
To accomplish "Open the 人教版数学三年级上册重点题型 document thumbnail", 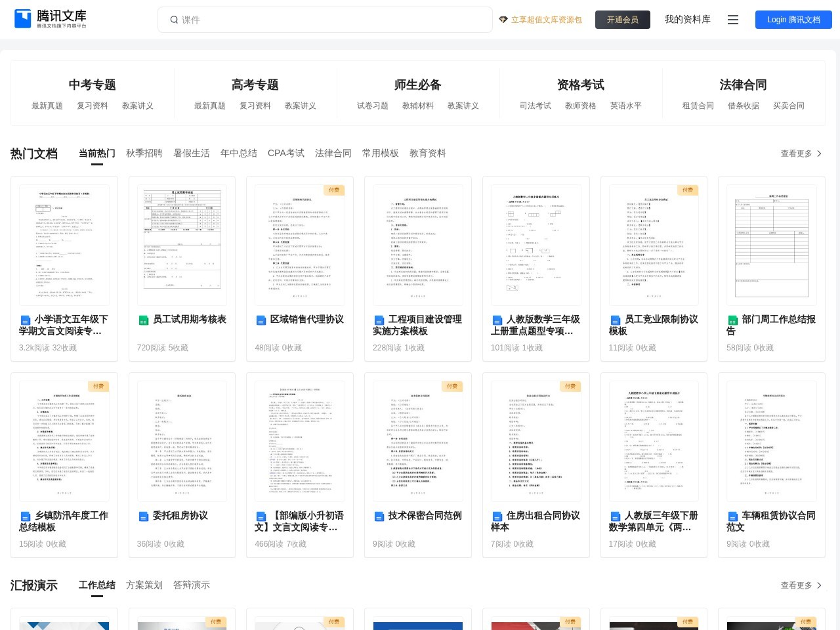I will click(x=536, y=245).
